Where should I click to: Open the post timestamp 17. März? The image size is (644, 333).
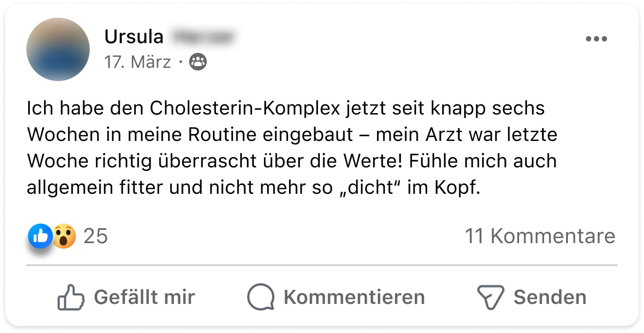tap(137, 63)
